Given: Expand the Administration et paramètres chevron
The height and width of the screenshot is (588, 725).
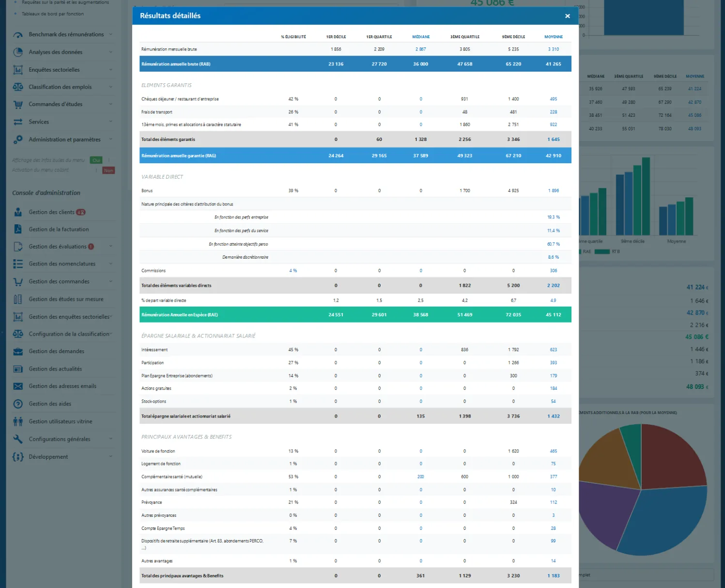Looking at the screenshot, I should pos(111,139).
